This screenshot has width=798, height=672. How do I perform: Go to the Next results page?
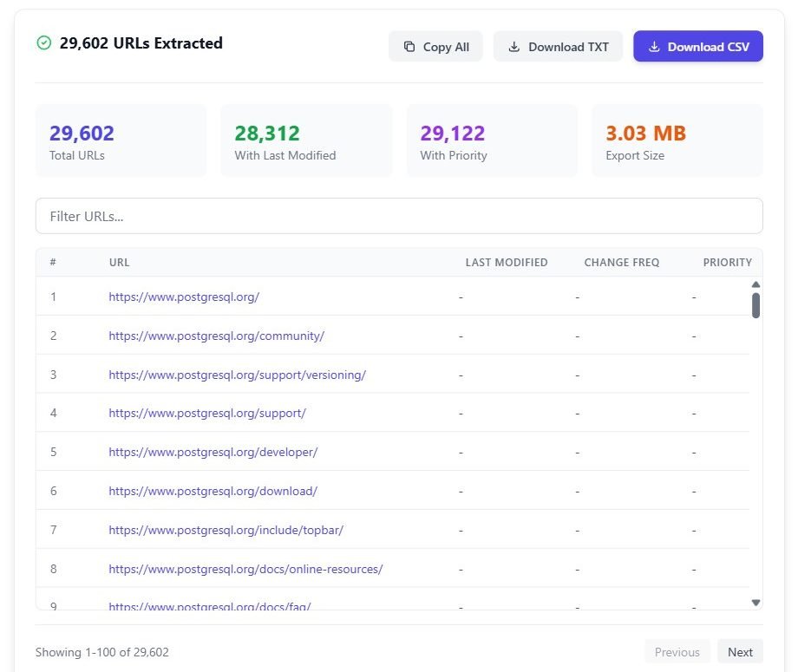click(740, 652)
